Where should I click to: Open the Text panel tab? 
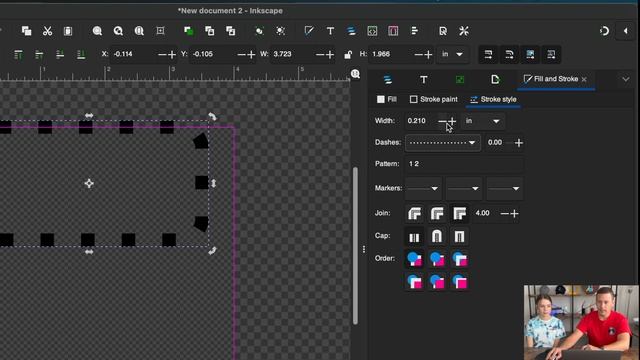pos(424,80)
